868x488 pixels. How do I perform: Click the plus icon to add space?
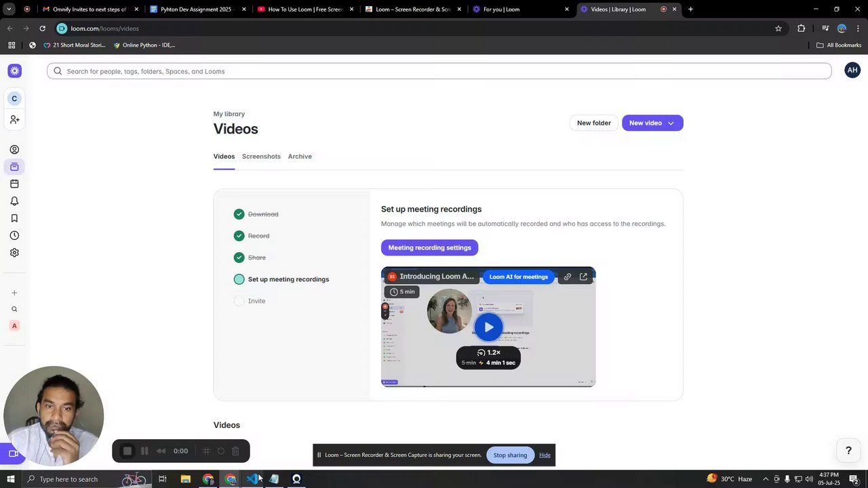14,293
